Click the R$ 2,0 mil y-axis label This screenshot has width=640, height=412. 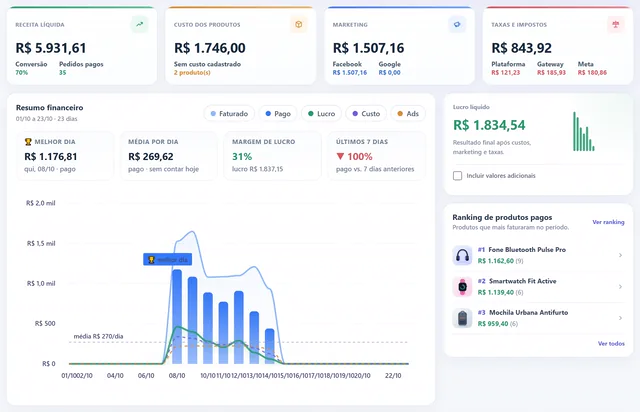(x=41, y=203)
